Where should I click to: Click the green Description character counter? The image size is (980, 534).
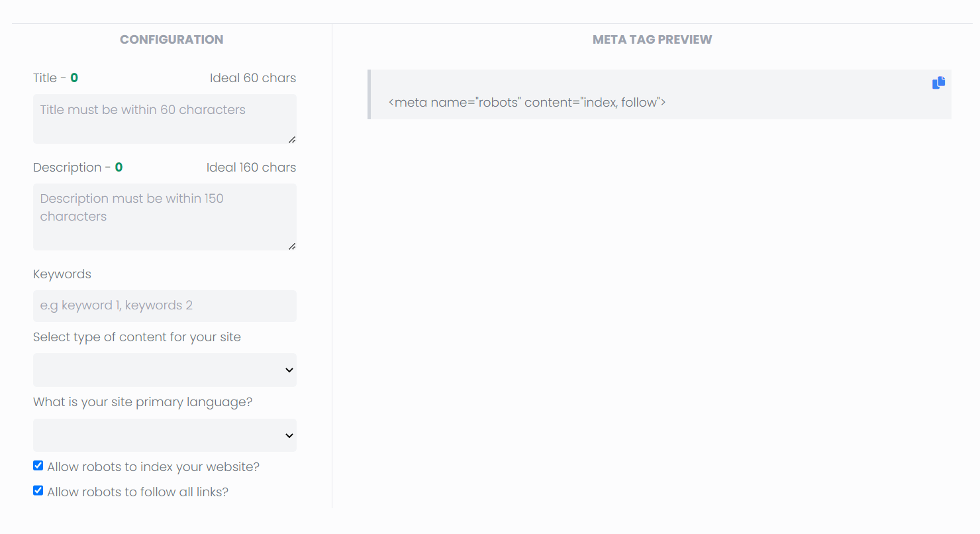point(119,167)
